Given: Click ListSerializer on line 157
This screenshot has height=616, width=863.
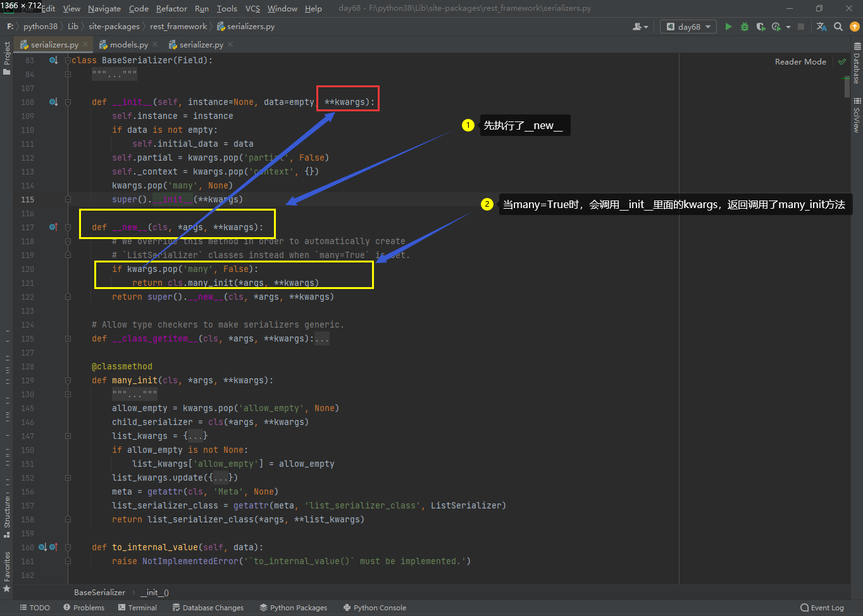Looking at the screenshot, I should tap(466, 505).
